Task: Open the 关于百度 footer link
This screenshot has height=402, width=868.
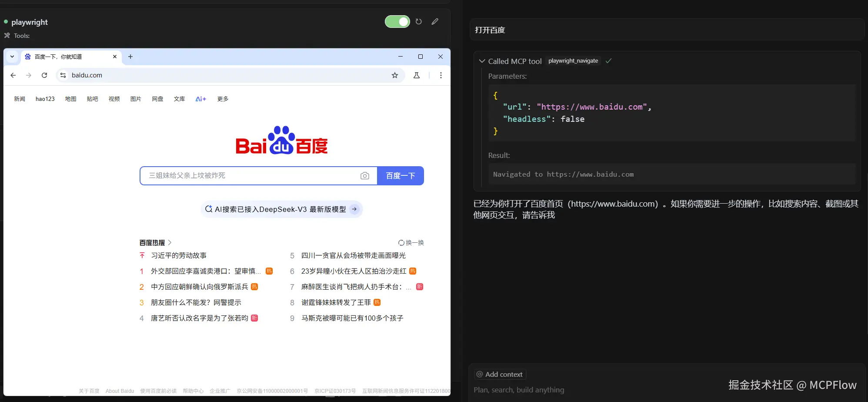Action: coord(89,391)
